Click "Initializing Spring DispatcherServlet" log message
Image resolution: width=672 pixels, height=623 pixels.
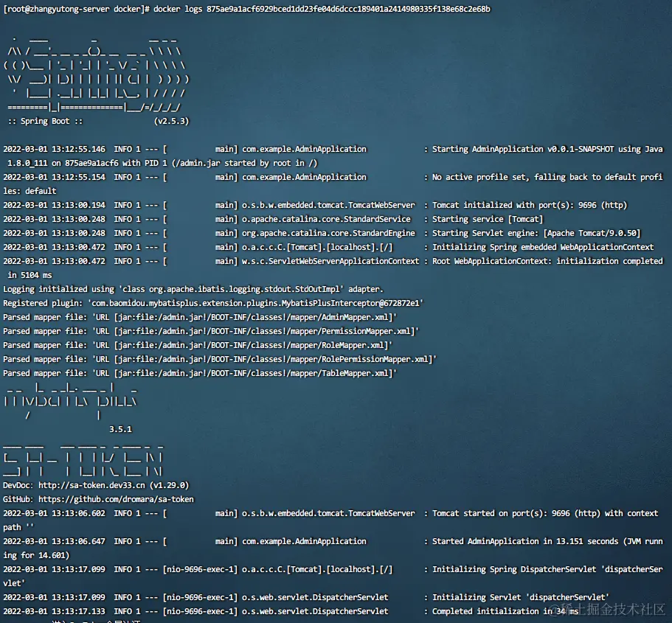[x=547, y=569]
